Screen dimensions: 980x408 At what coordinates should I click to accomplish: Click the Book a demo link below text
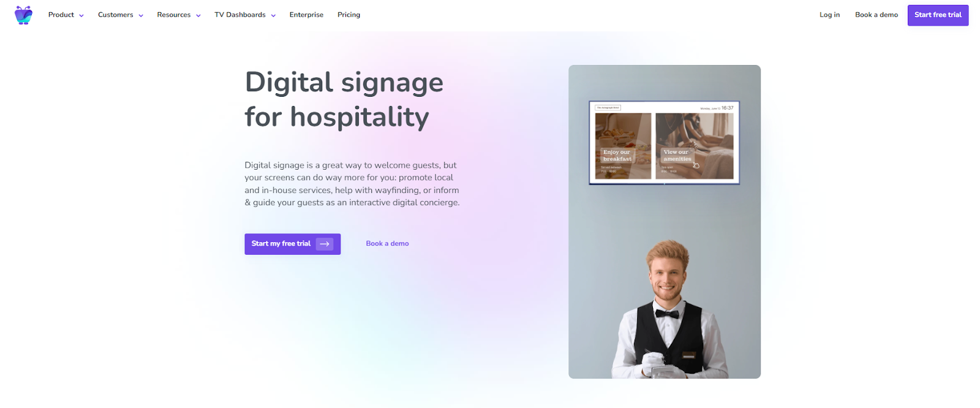(387, 244)
